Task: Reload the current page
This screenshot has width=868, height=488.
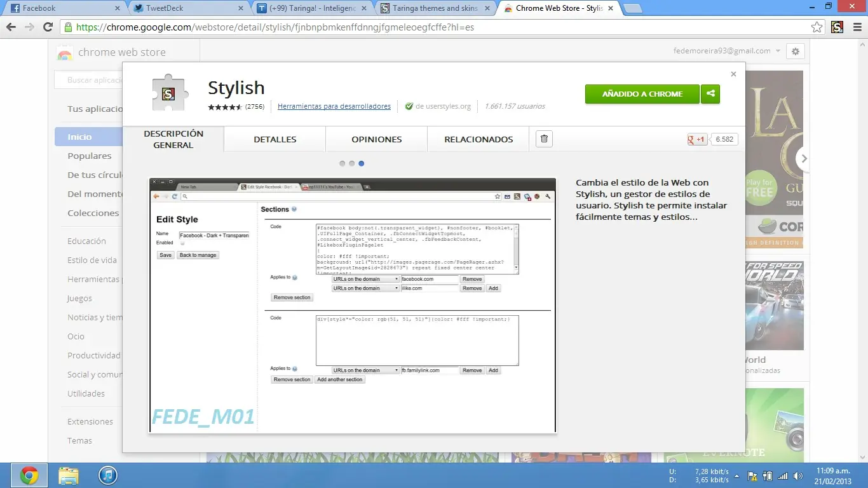Action: coord(48,27)
